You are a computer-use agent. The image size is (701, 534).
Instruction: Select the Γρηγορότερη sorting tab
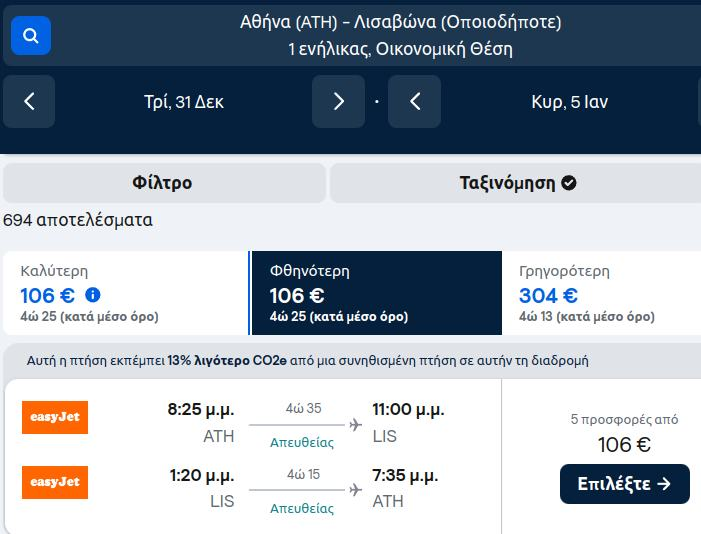(600, 293)
